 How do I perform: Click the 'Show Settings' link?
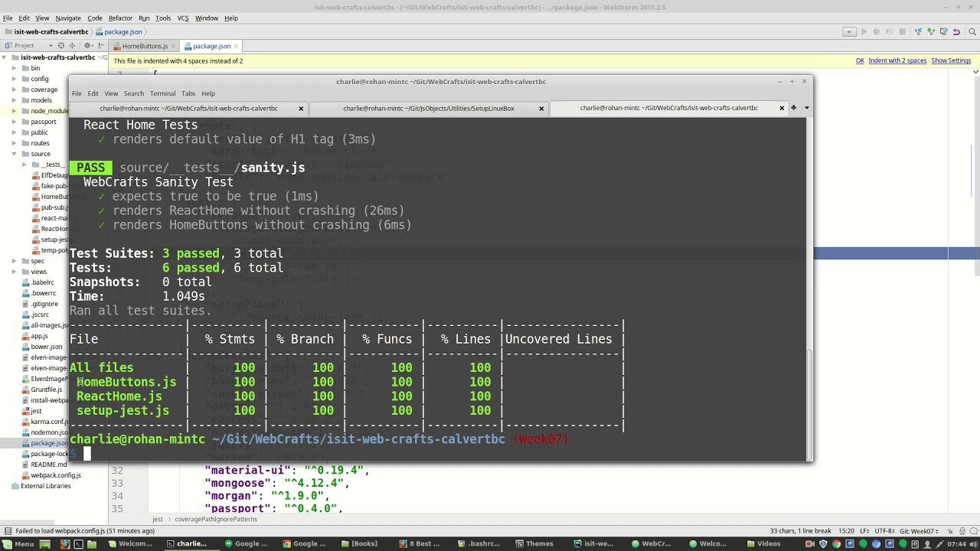951,60
